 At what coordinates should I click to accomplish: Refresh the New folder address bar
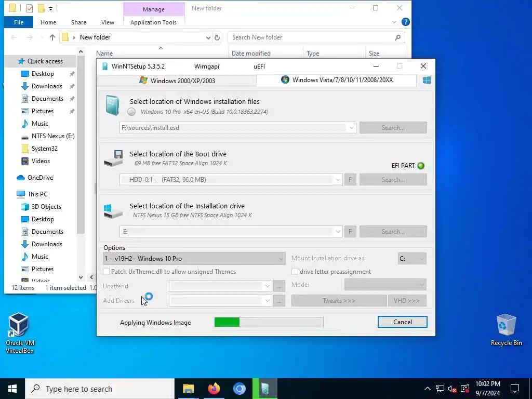(217, 37)
